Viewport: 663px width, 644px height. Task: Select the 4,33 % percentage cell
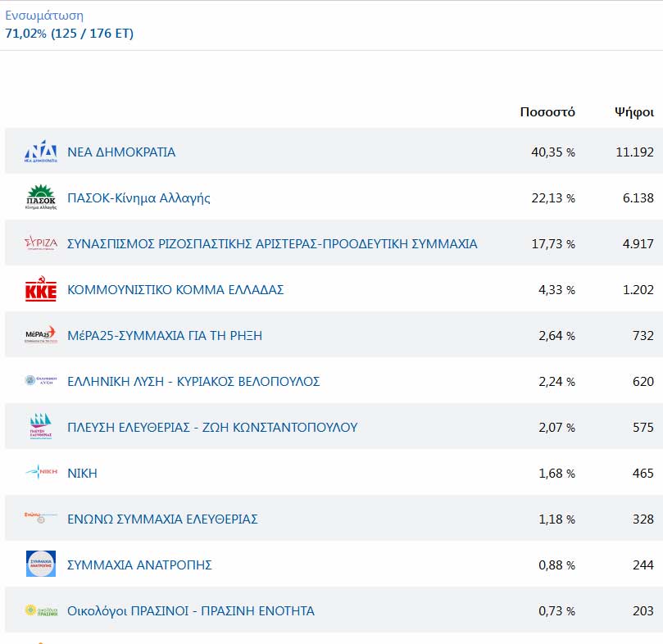coord(556,290)
